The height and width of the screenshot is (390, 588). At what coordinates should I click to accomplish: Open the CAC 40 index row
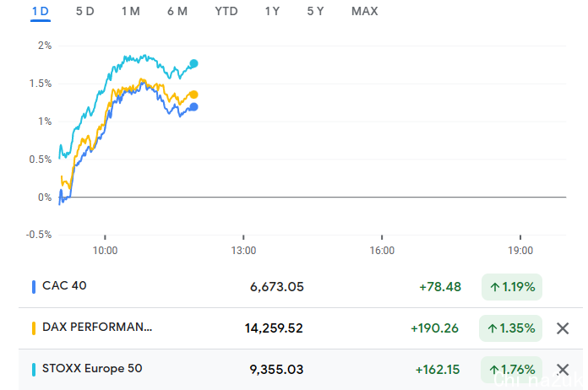(301, 287)
